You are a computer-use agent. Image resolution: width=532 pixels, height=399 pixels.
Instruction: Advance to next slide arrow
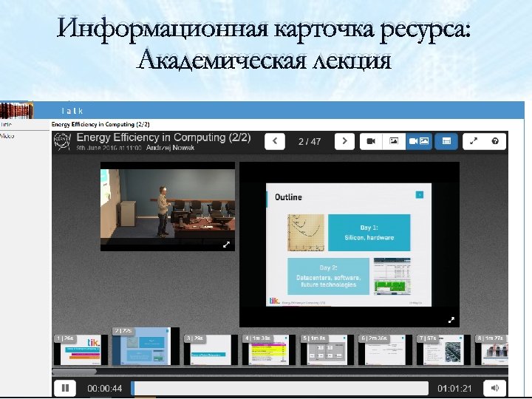344,141
